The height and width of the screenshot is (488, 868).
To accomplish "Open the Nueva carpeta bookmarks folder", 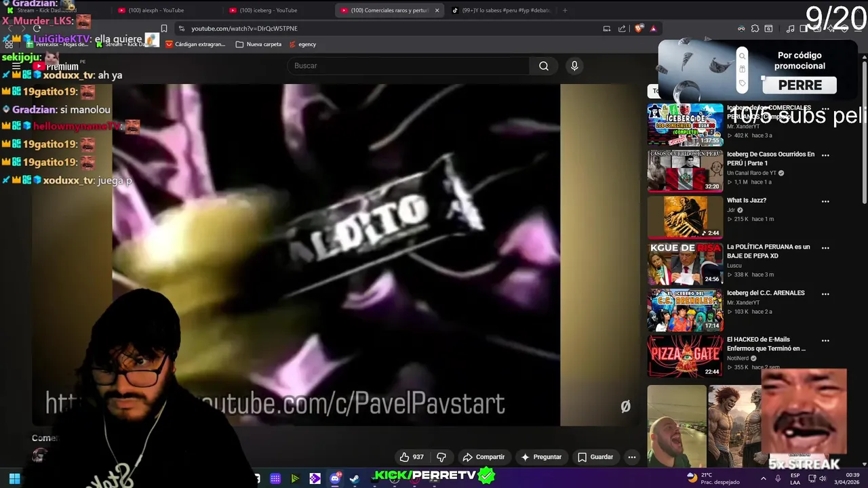I will tap(258, 44).
